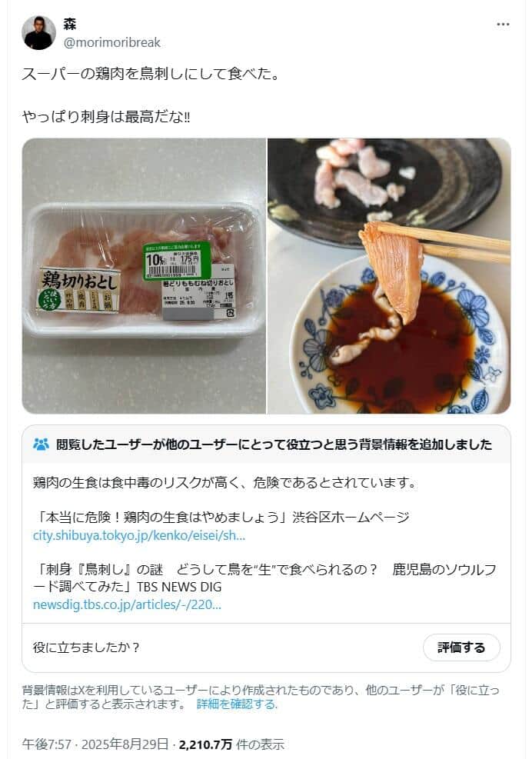Click the 役に立ちましたか？ prompt text

[x=86, y=647]
